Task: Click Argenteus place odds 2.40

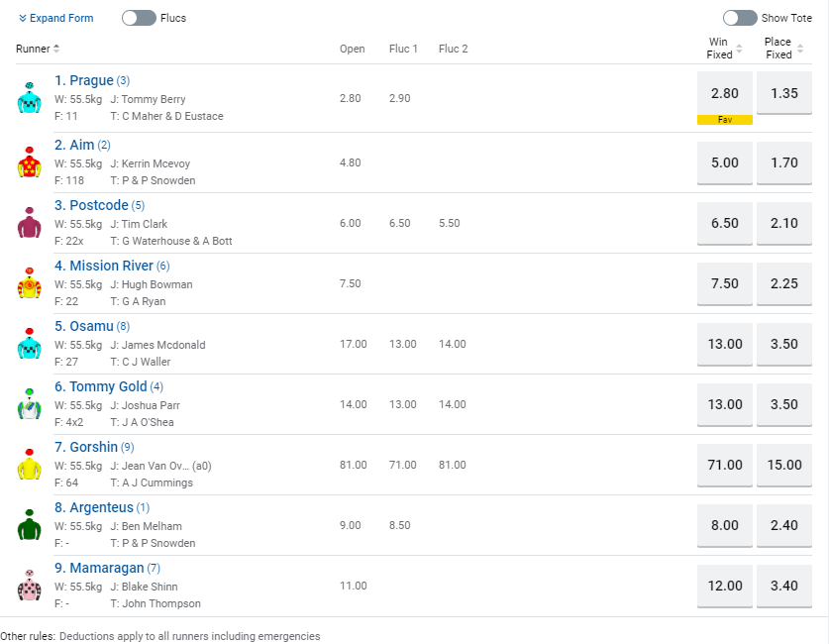Action: point(784,525)
